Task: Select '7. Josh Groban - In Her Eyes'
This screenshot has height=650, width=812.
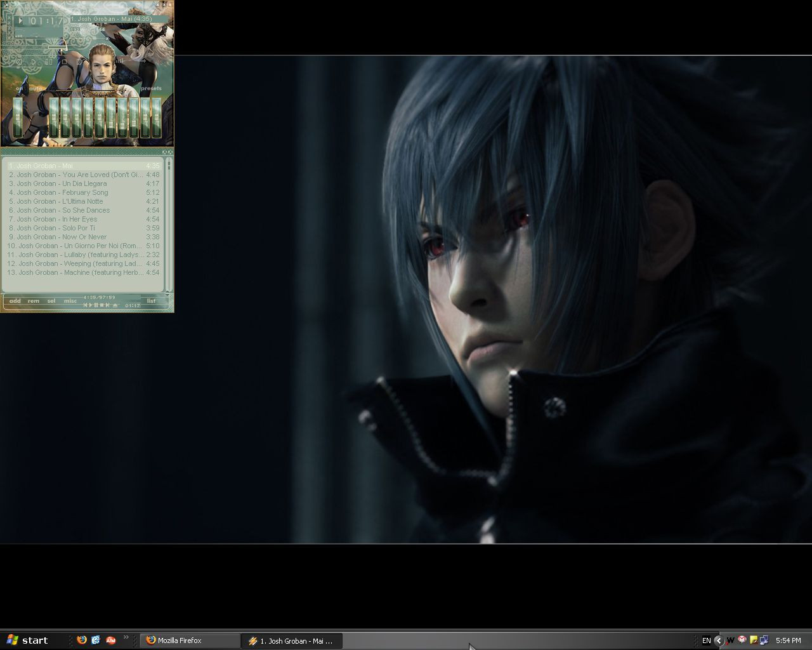Action: coord(84,219)
